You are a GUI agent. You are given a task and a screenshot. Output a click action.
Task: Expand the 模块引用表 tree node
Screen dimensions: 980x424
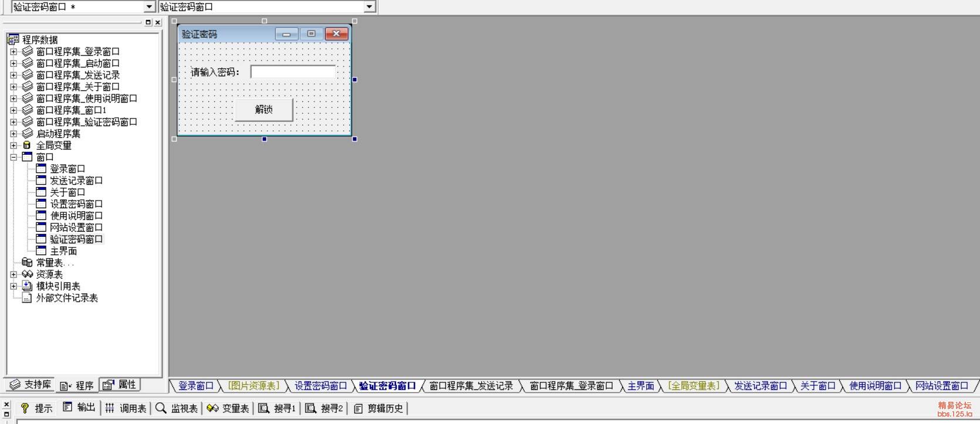[x=13, y=286]
